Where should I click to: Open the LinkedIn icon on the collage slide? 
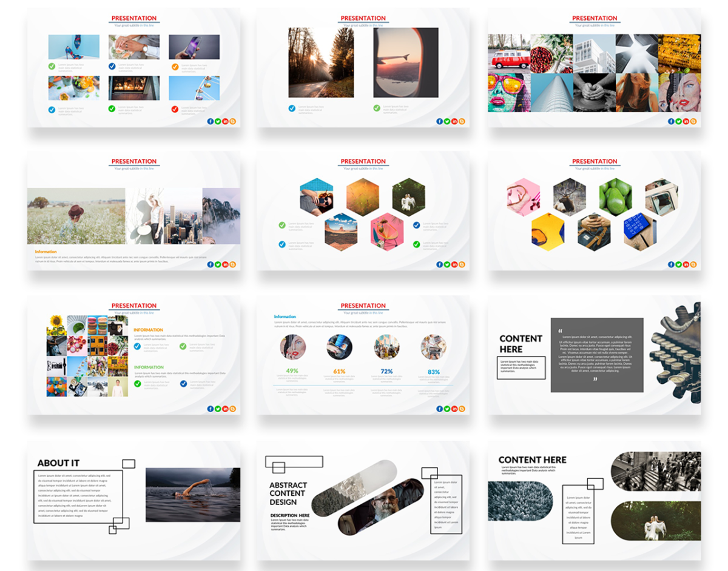[x=225, y=407]
